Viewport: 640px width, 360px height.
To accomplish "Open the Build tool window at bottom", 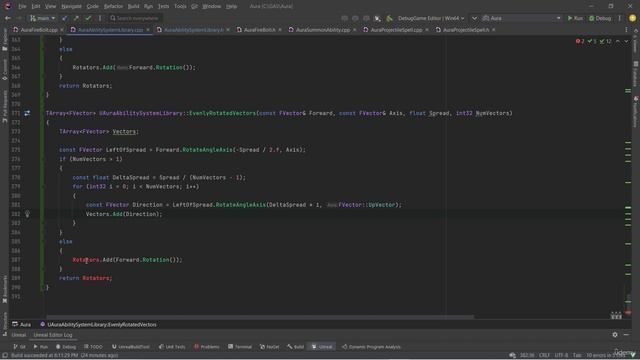I will (x=296, y=347).
